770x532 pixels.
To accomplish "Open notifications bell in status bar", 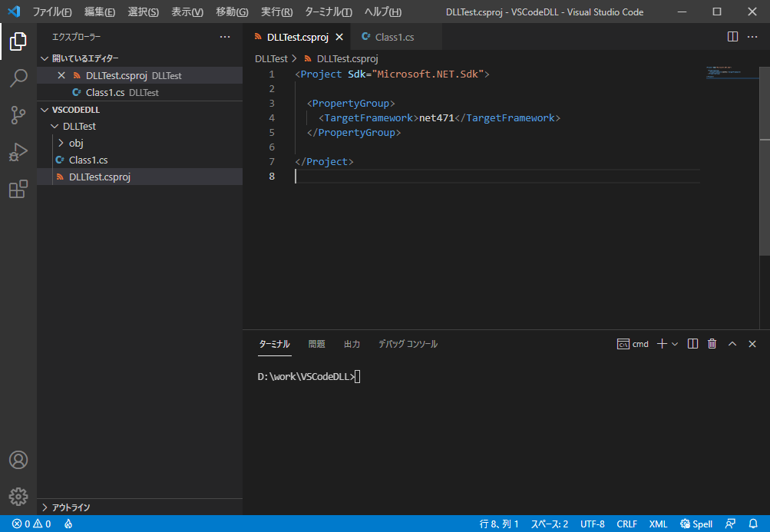I will [x=753, y=524].
